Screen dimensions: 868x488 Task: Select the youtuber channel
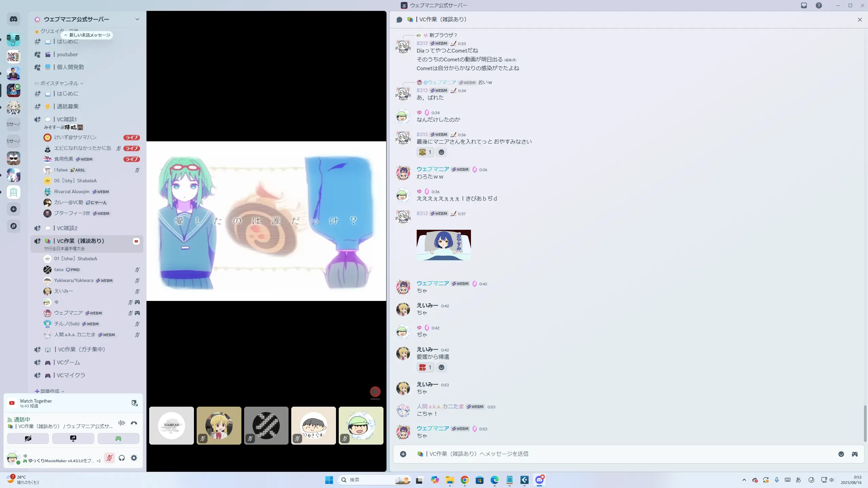(67, 55)
